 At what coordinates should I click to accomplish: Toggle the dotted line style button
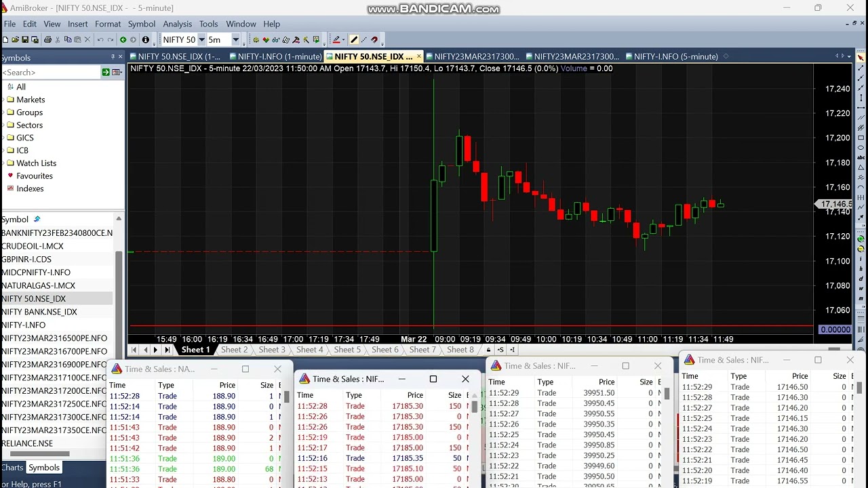pos(363,39)
